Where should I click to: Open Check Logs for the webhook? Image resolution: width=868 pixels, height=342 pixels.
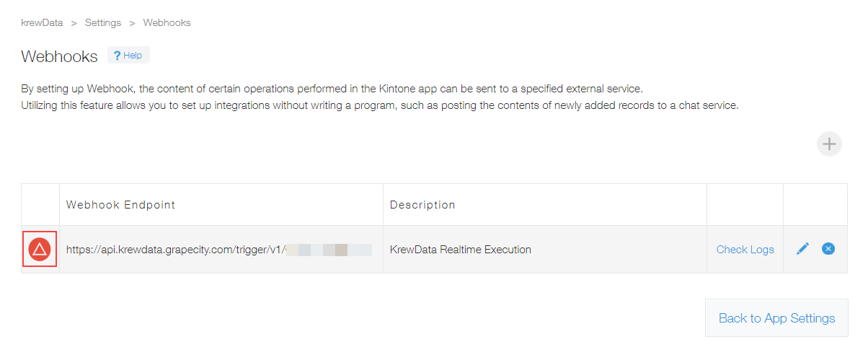click(745, 250)
